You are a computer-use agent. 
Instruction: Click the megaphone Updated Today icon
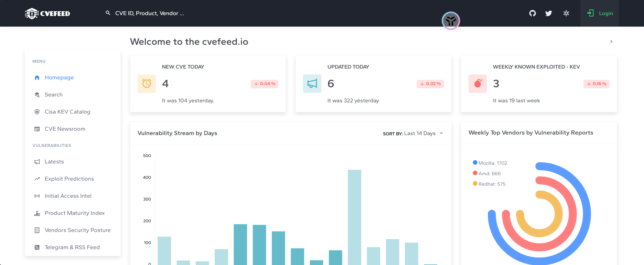click(x=312, y=84)
